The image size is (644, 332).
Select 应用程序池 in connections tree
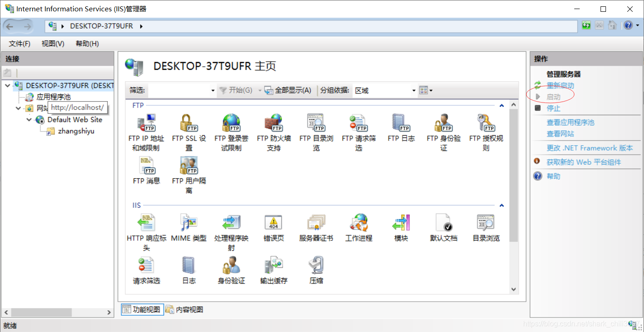[53, 97]
